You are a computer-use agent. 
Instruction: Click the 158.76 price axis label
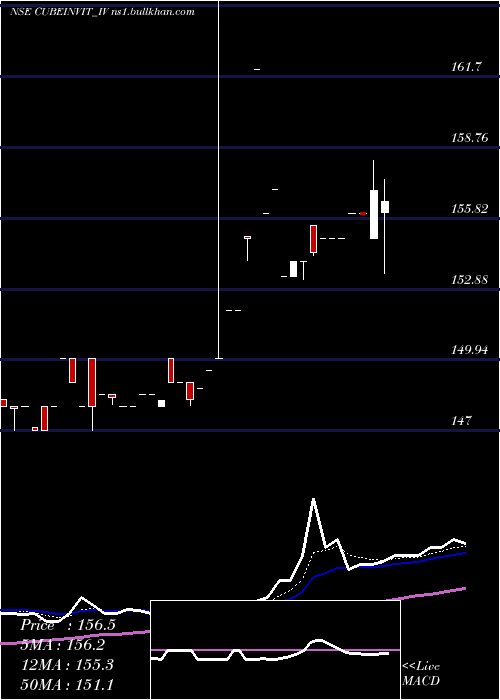click(469, 138)
